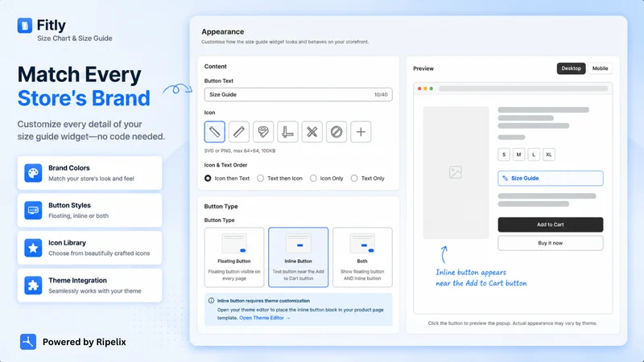The image size is (644, 362).
Task: Pick the circled ruler icon
Action: 336,132
